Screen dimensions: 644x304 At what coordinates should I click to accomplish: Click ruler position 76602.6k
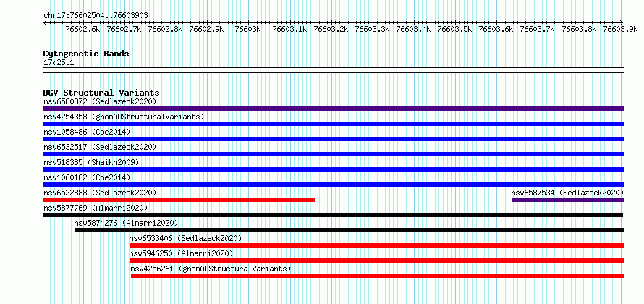click(x=82, y=29)
